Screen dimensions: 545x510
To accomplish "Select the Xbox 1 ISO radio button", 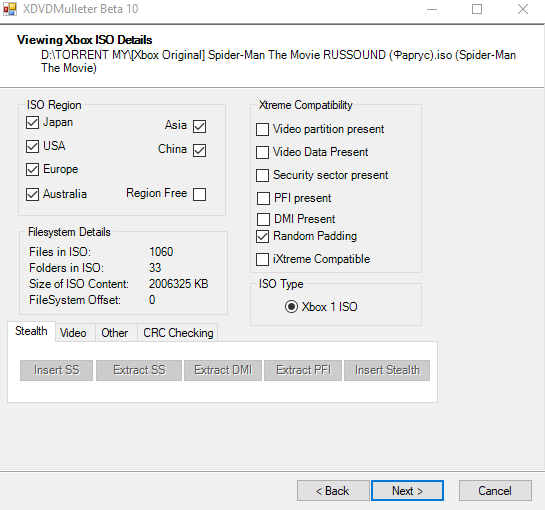I will (291, 307).
